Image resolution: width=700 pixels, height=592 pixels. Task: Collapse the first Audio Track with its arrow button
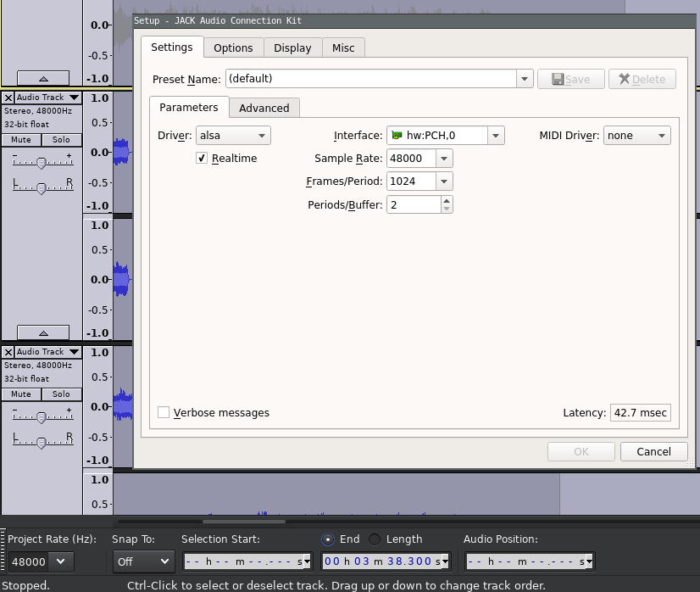(43, 332)
